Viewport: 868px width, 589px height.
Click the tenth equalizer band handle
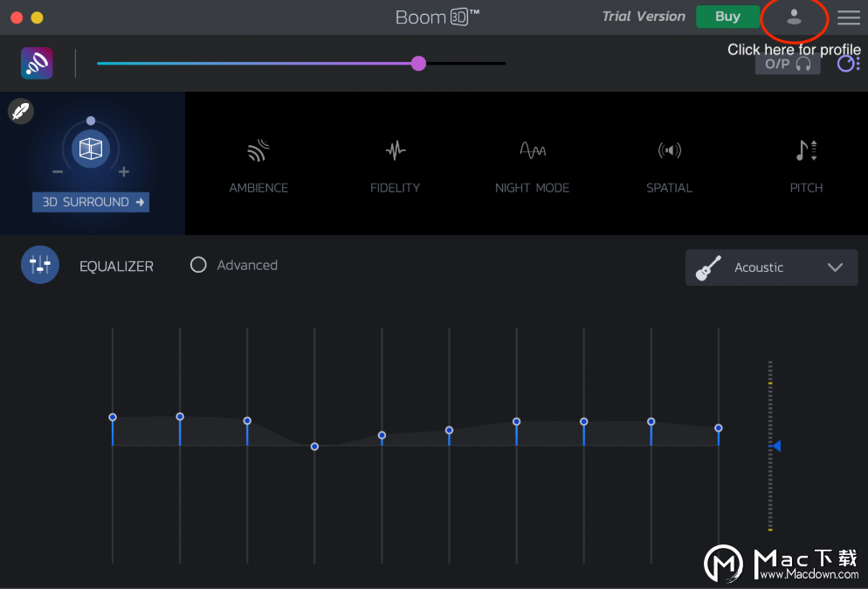tap(719, 428)
